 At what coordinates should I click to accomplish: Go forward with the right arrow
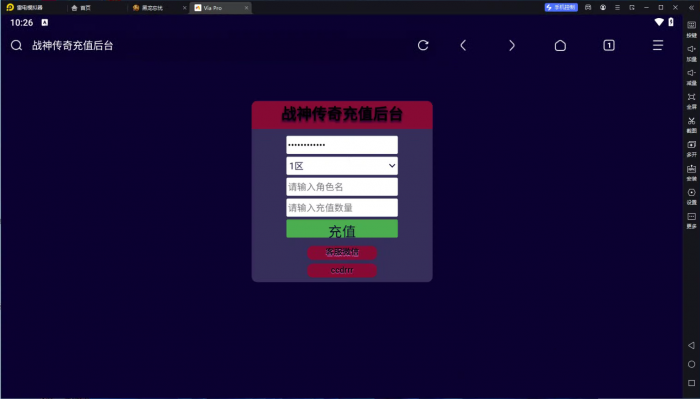pyautogui.click(x=512, y=45)
